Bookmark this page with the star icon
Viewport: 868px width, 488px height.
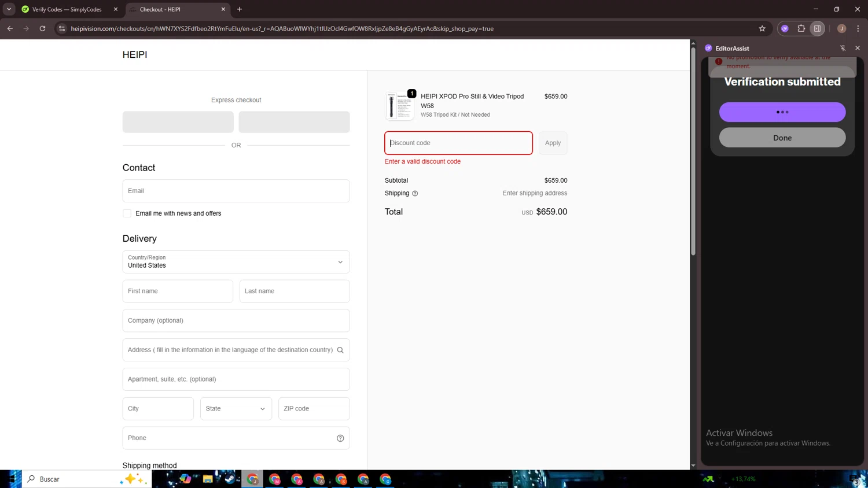point(762,28)
